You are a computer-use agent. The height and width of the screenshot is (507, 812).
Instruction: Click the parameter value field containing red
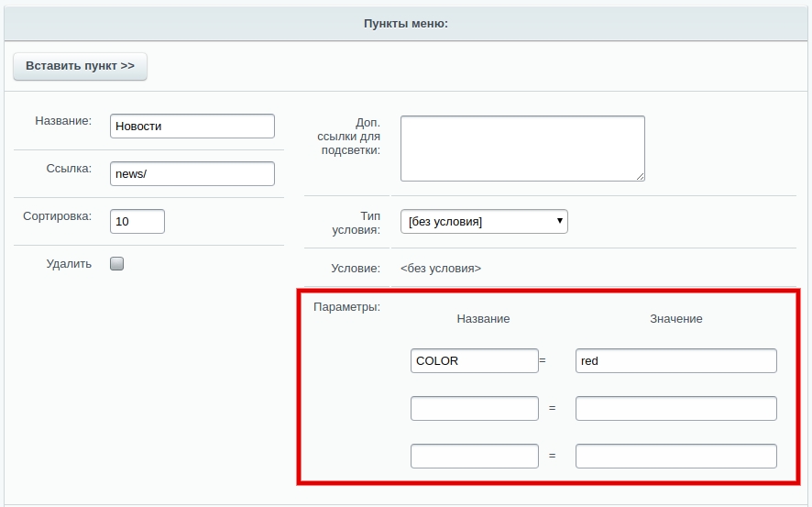675,360
